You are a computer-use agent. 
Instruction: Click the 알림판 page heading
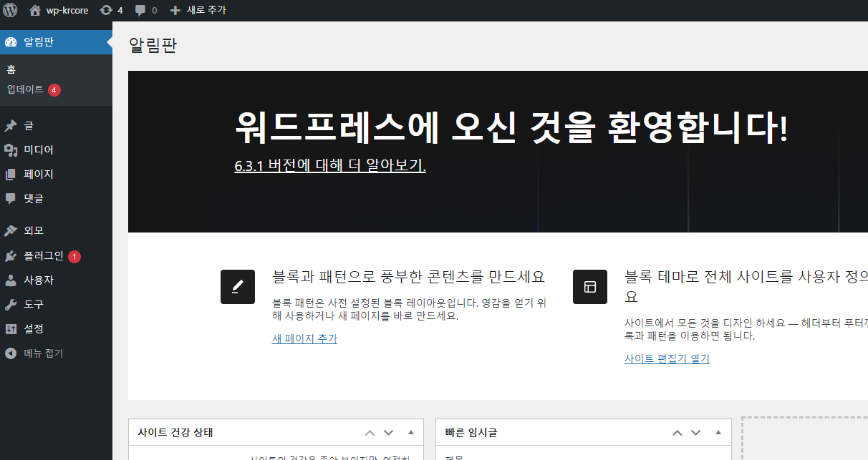tap(153, 45)
